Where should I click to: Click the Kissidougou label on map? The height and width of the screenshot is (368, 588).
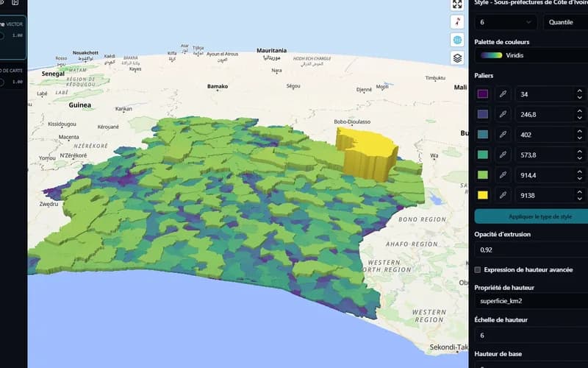pos(62,124)
